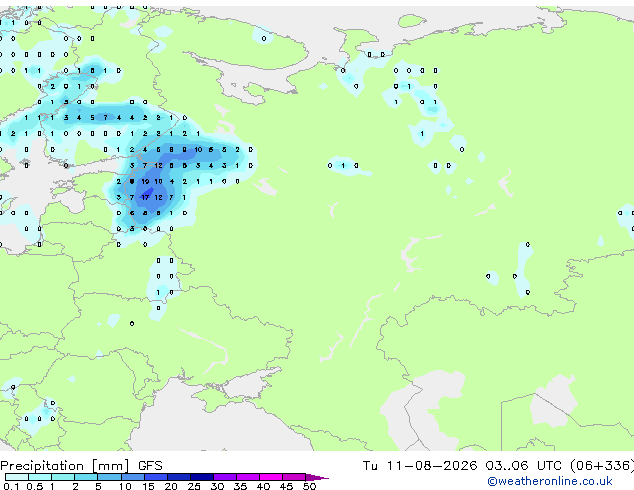The image size is (634, 490).
Task: Click the '25' legend label
Action: [194, 486]
